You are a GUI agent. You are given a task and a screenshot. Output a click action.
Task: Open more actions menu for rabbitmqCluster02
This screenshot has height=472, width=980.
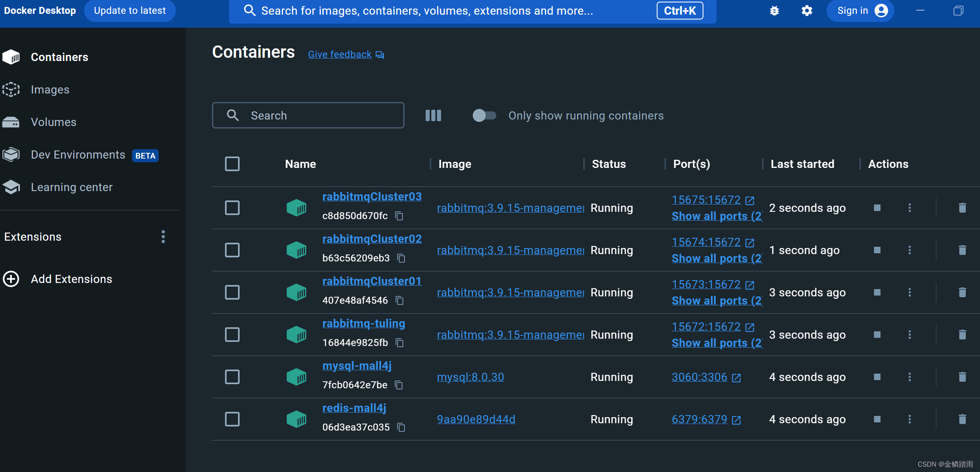pyautogui.click(x=910, y=250)
